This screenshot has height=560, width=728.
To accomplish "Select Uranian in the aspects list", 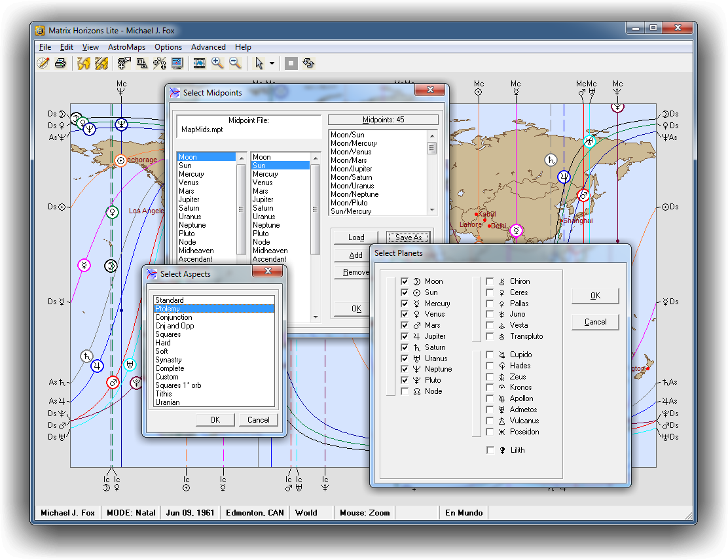I will [x=167, y=402].
